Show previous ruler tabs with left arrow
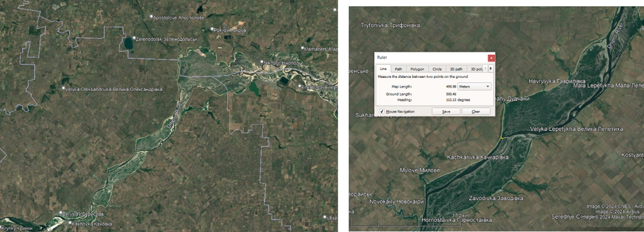 point(485,69)
